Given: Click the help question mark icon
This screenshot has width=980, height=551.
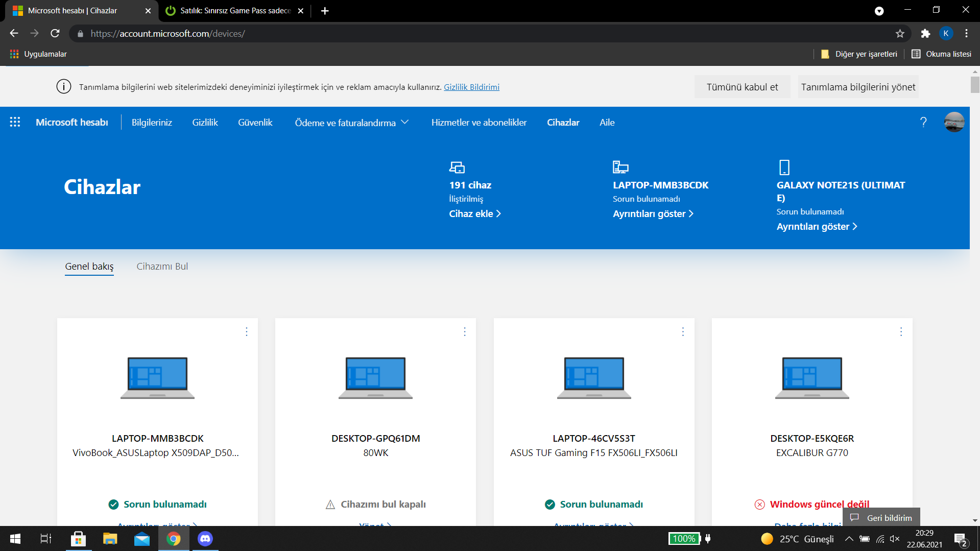Looking at the screenshot, I should tap(923, 122).
